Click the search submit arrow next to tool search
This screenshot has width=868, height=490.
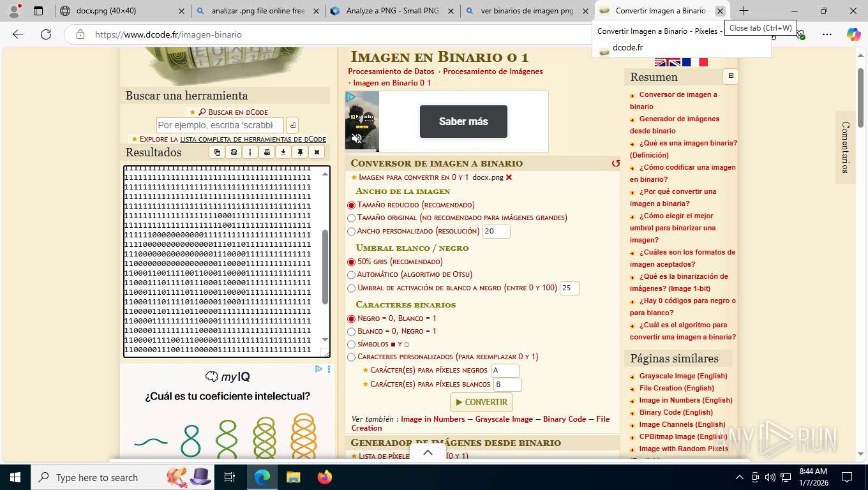pos(292,125)
